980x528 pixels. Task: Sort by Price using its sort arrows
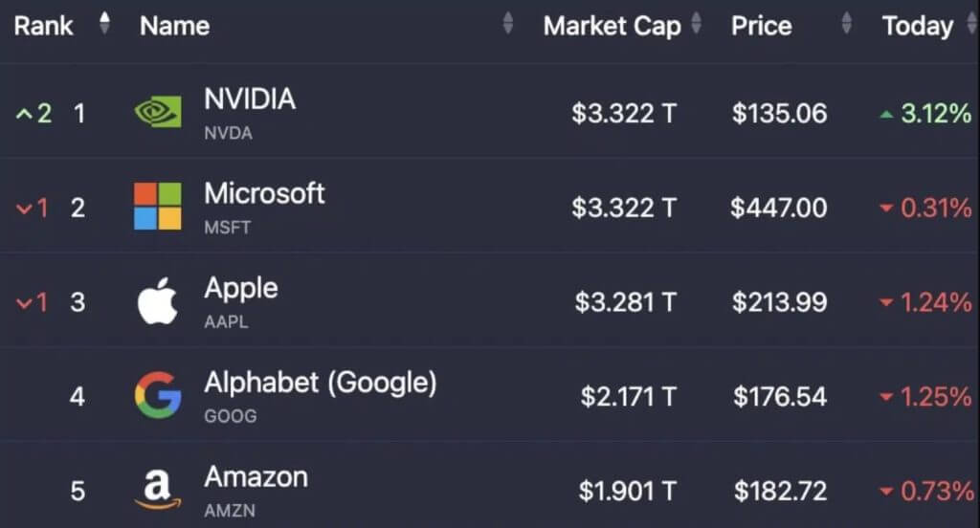847,23
